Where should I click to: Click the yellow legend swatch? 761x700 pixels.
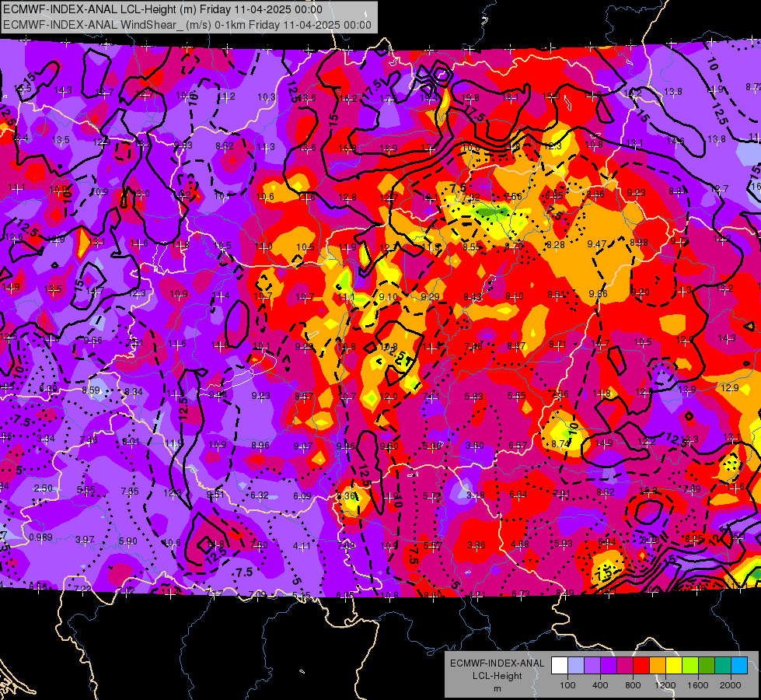tap(674, 666)
